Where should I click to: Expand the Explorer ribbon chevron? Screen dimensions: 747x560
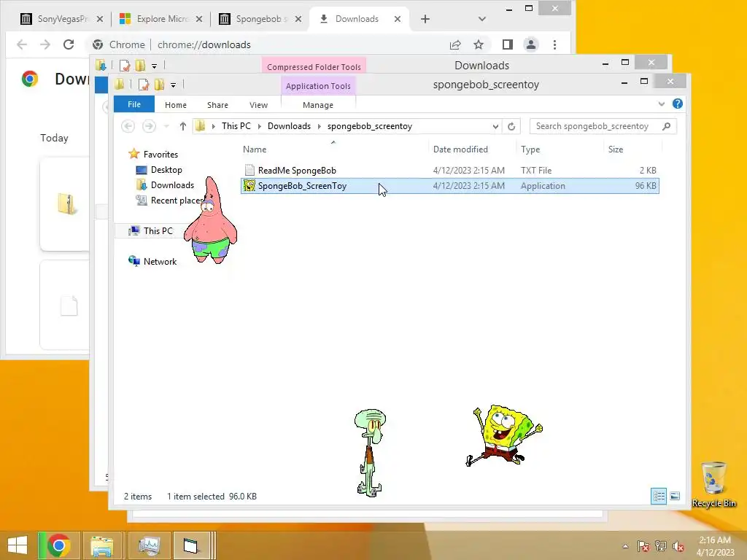click(x=661, y=104)
